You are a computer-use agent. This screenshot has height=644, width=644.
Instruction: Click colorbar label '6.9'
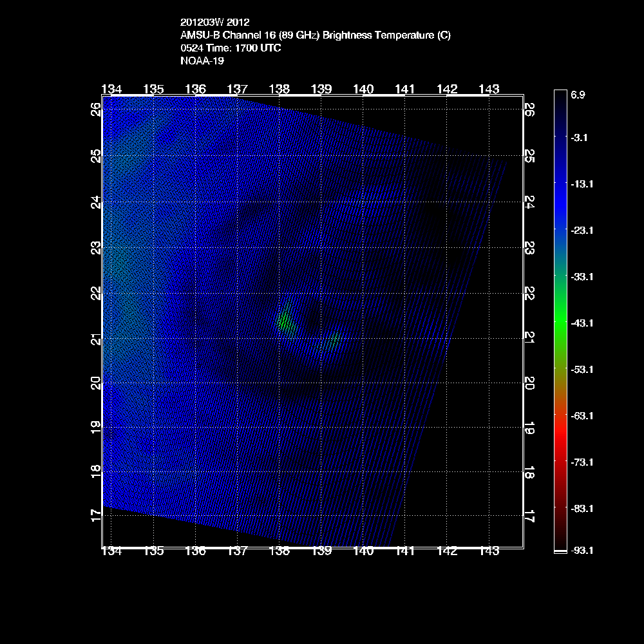578,95
